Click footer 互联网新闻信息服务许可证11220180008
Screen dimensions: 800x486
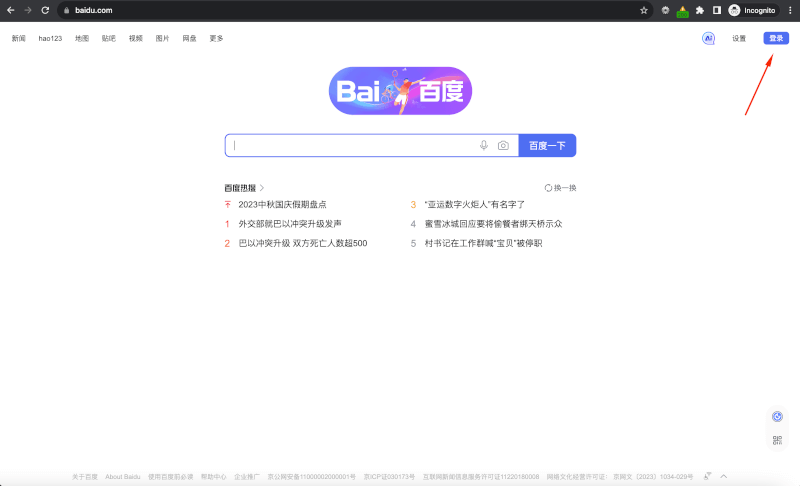(x=481, y=477)
